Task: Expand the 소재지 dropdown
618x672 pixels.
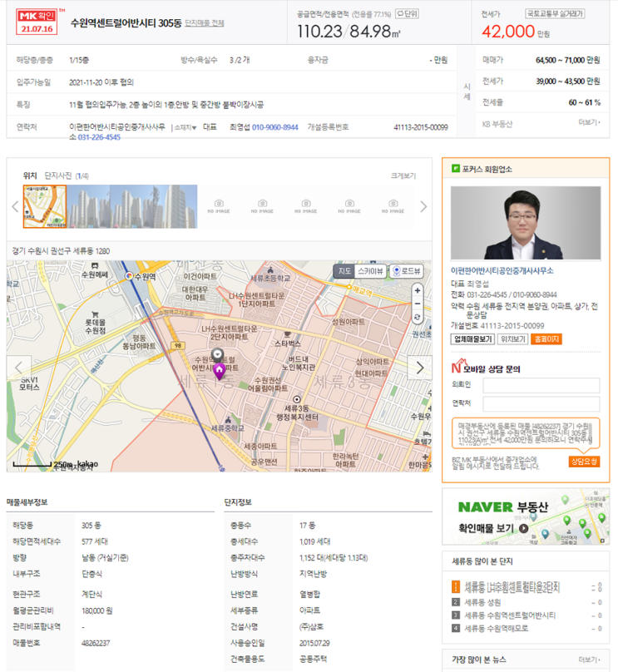Action: click(x=185, y=127)
